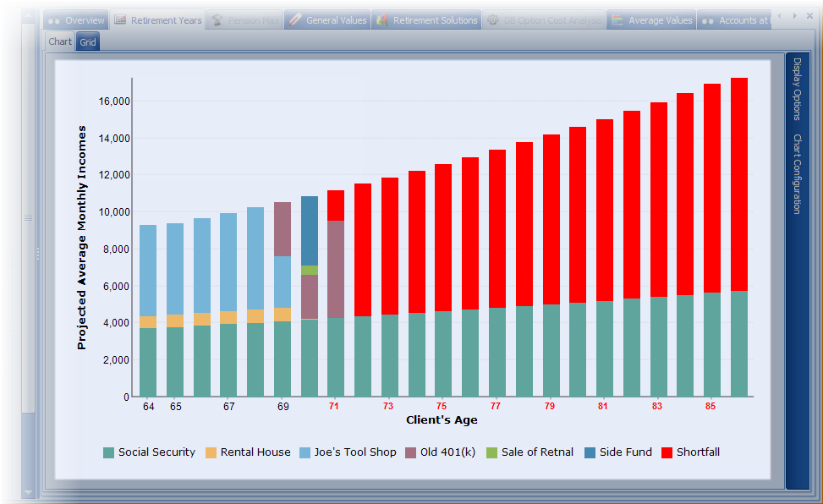Click the Social Security legend swatch
823x504 pixels.
pyautogui.click(x=108, y=452)
